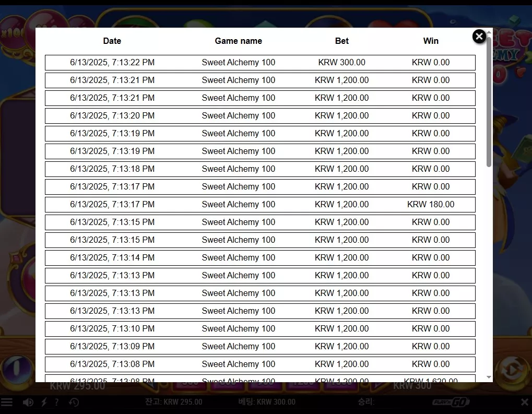The image size is (532, 414).
Task: Click the KRW 300.00 bet cell
Action: click(341, 63)
